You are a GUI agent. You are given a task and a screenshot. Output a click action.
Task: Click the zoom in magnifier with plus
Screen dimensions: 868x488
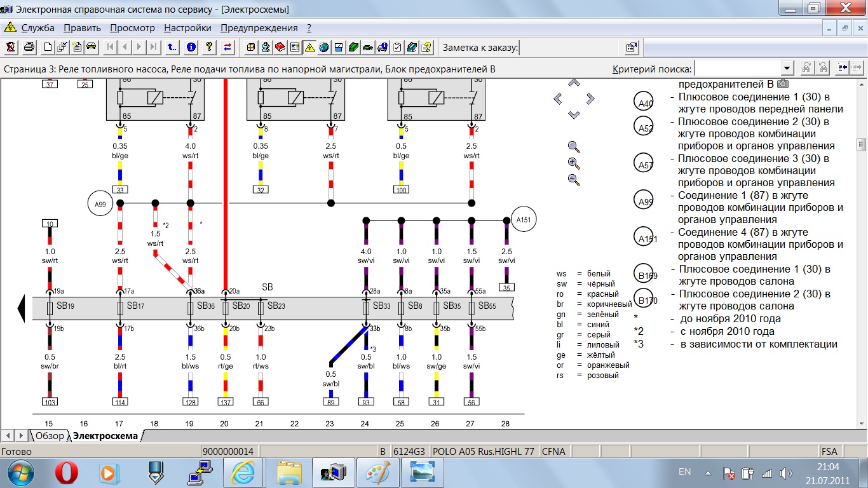pyautogui.click(x=574, y=163)
